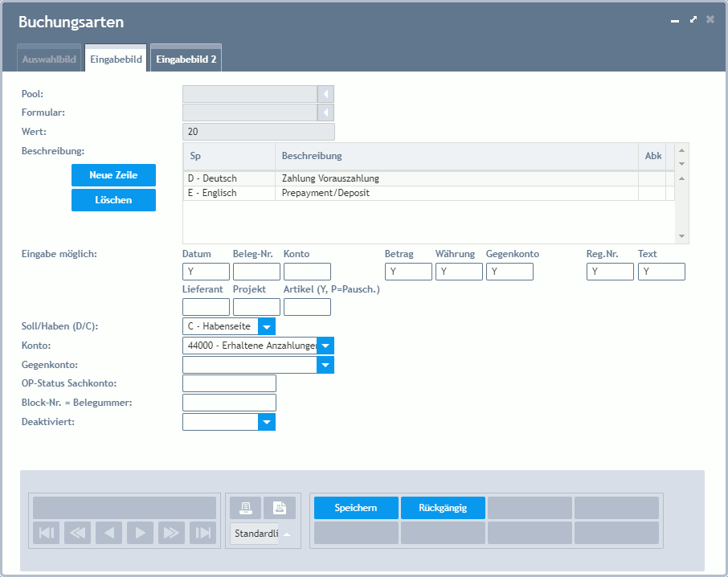Click the Sp column header
The width and height of the screenshot is (728, 577).
[229, 156]
